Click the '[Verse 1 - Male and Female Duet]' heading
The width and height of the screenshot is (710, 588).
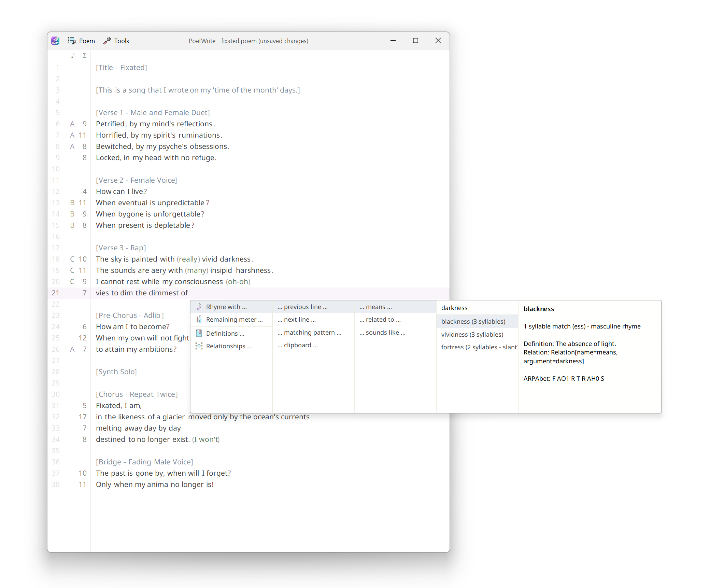[x=153, y=113]
